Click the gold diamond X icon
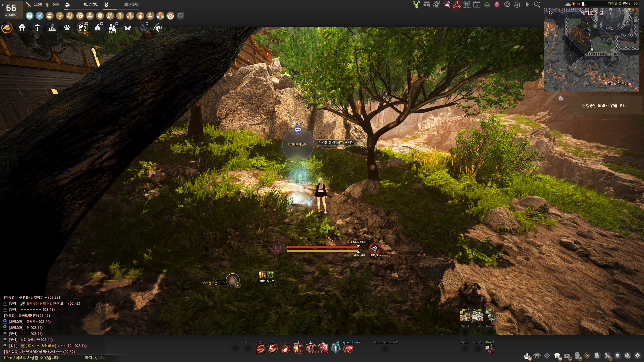The image size is (644, 362). pyautogui.click(x=587, y=355)
